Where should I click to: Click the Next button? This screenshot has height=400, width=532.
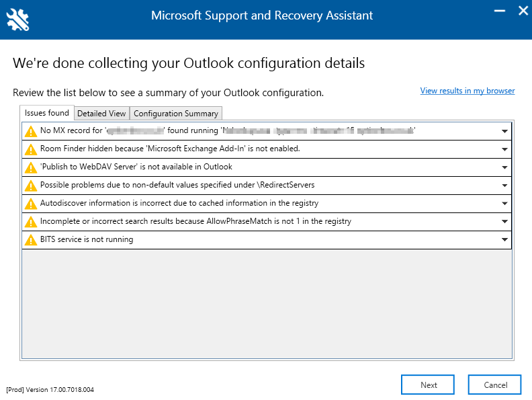[427, 385]
